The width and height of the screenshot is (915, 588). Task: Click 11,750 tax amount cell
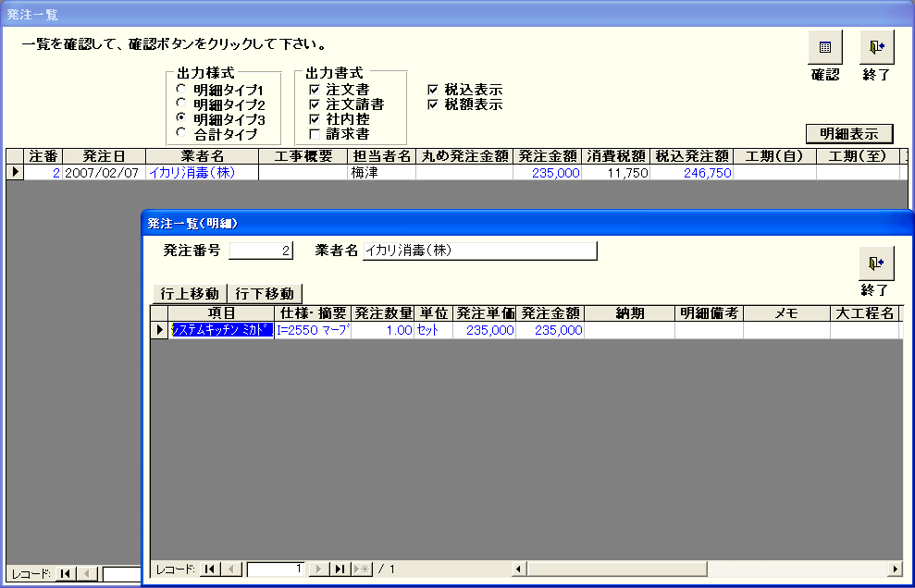tap(616, 173)
